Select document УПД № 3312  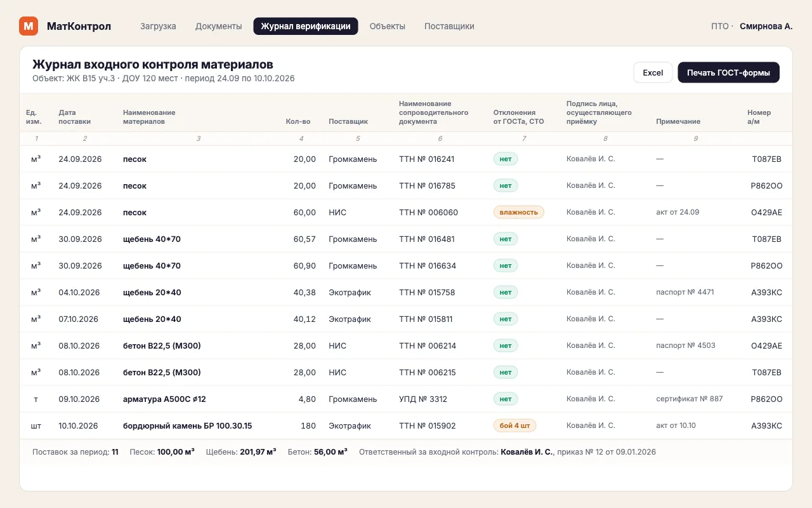423,399
